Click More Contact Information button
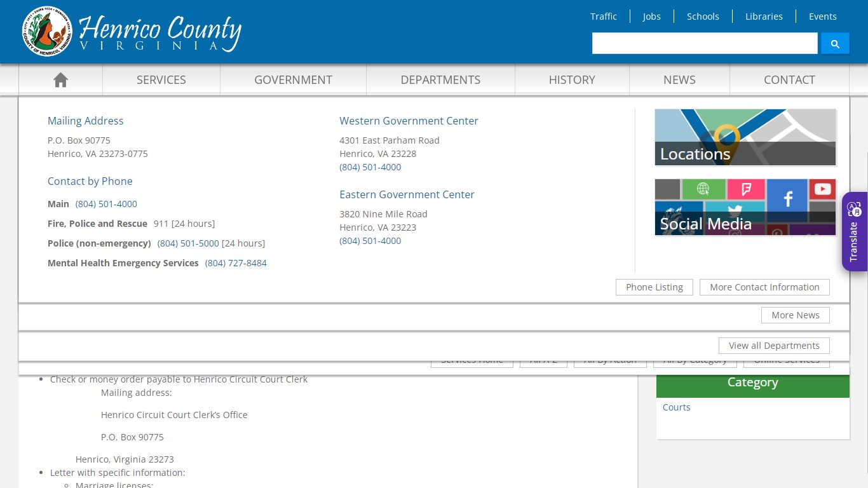 [764, 287]
